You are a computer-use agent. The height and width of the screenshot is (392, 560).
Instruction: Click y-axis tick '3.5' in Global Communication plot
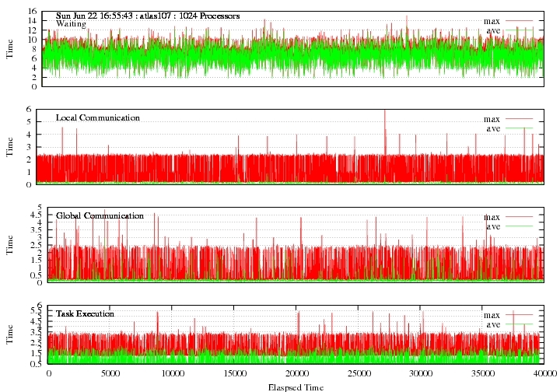point(36,230)
